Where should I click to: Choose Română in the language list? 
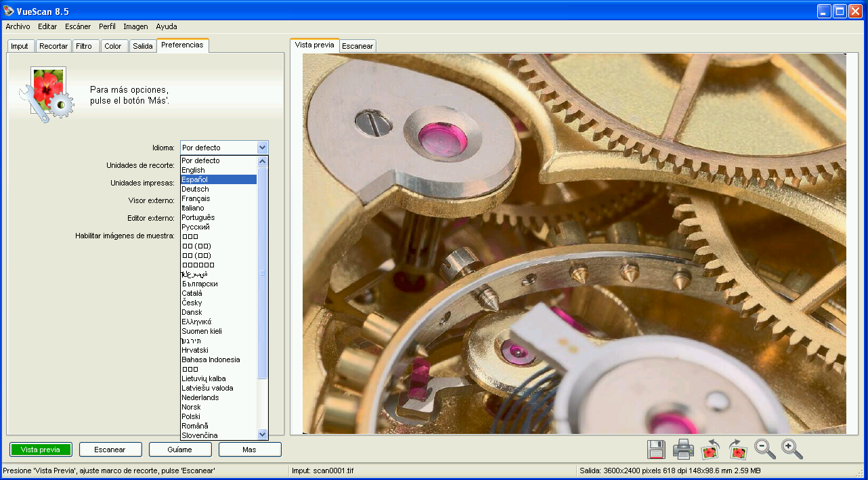click(219, 426)
